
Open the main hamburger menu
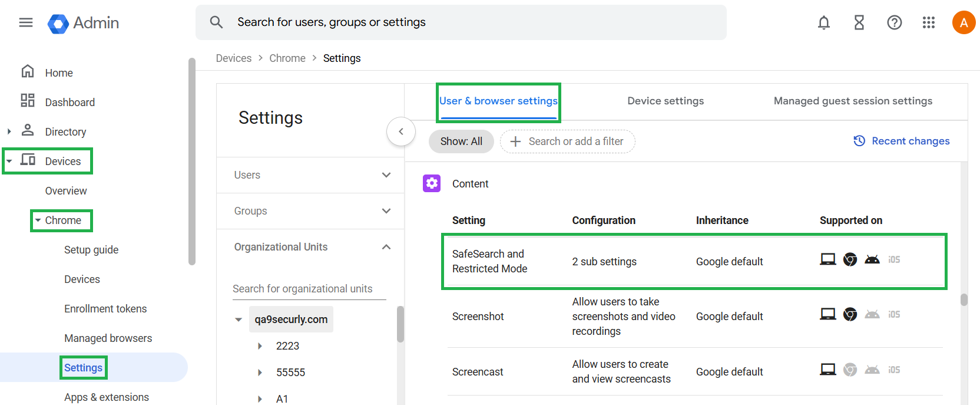(x=26, y=22)
